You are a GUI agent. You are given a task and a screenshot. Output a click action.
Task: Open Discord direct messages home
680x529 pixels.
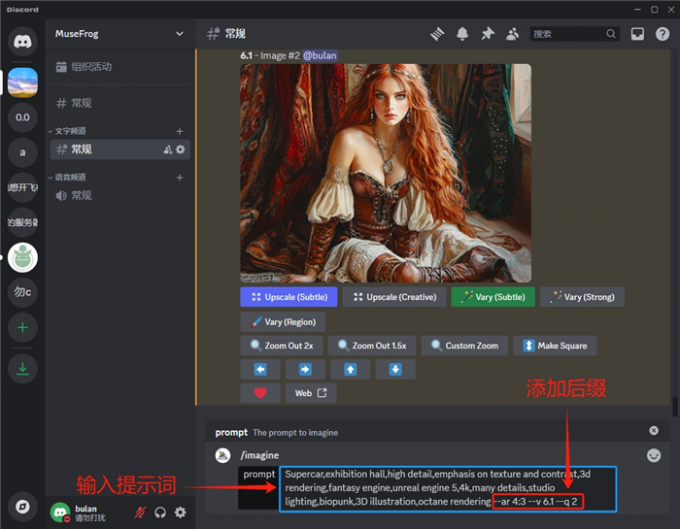[23, 41]
